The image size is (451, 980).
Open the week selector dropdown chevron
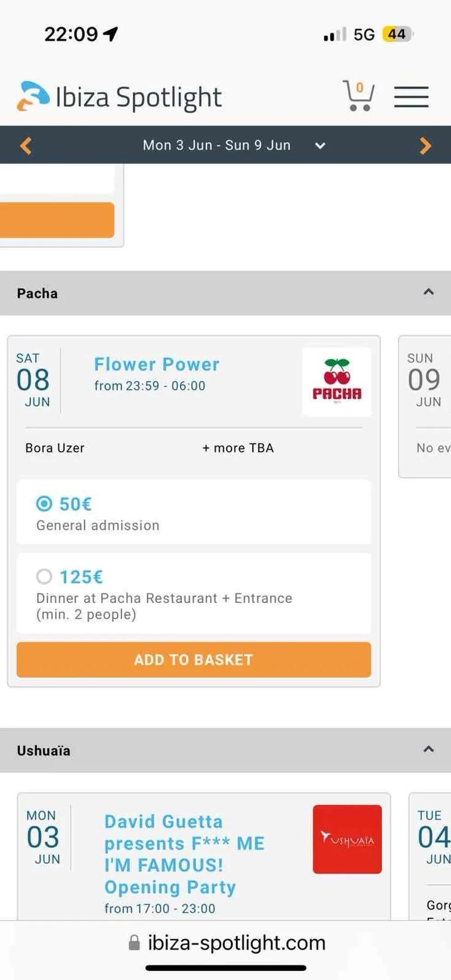320,146
